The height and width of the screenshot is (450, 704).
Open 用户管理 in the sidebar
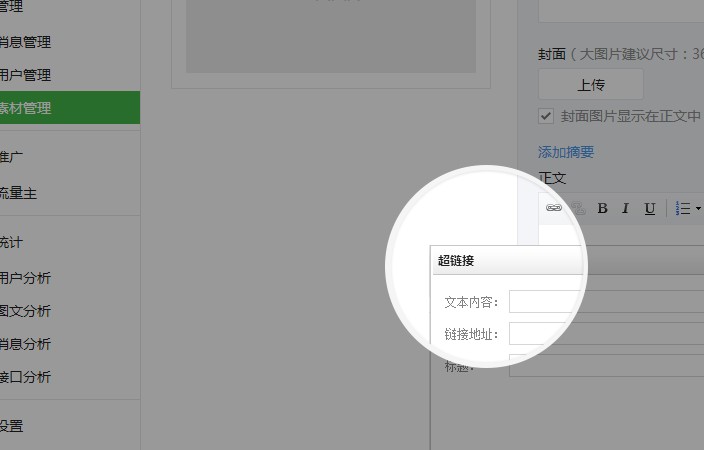[x=25, y=75]
